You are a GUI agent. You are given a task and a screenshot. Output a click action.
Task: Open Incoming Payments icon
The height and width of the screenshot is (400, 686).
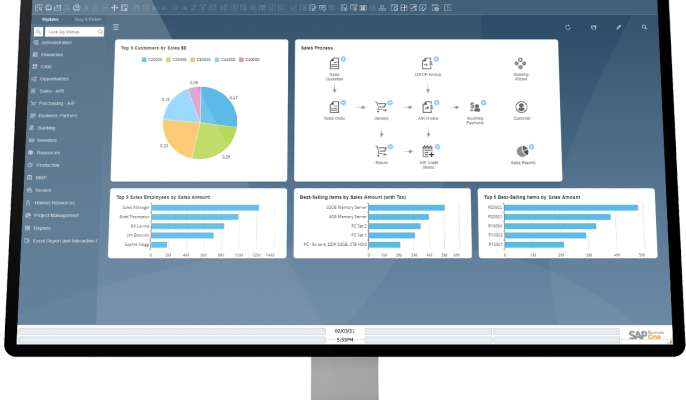pyautogui.click(x=475, y=106)
